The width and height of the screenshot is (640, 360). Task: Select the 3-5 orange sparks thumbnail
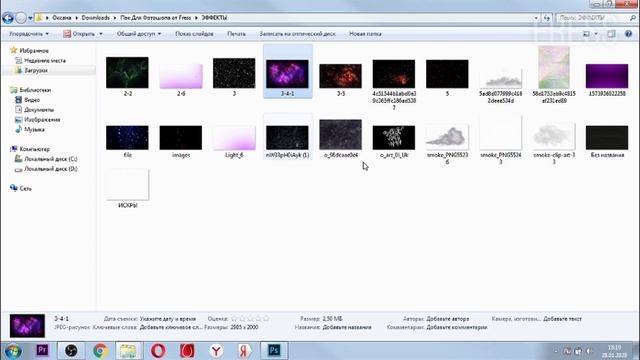340,76
